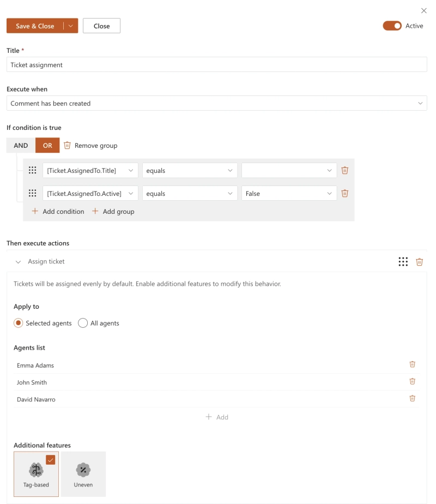The height and width of the screenshot is (504, 436).
Task: Delete the AssignedTo.Title condition row
Action: coord(345,170)
